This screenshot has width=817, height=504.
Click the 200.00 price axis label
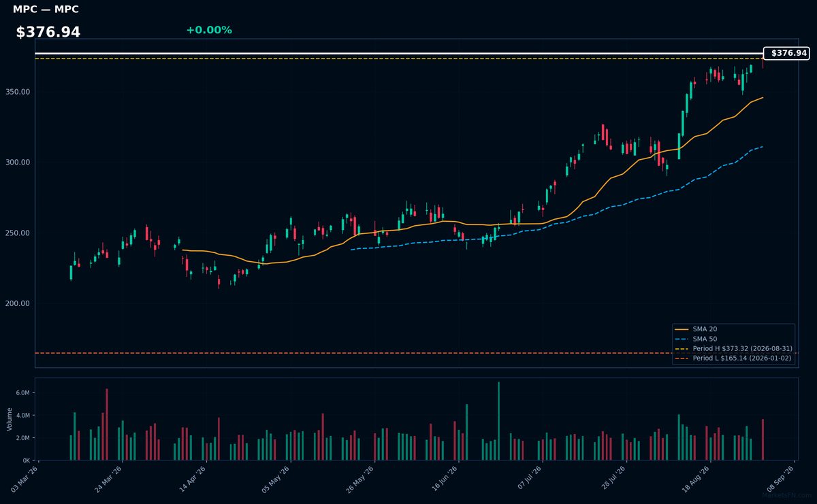pos(18,304)
